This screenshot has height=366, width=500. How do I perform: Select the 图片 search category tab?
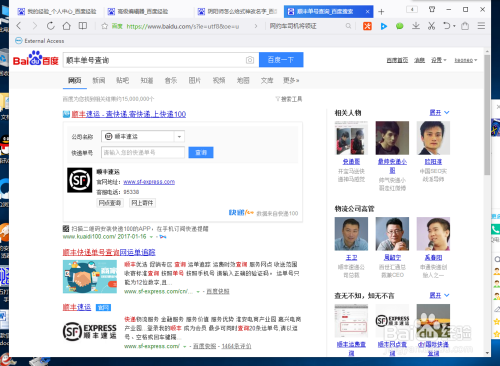coord(195,80)
